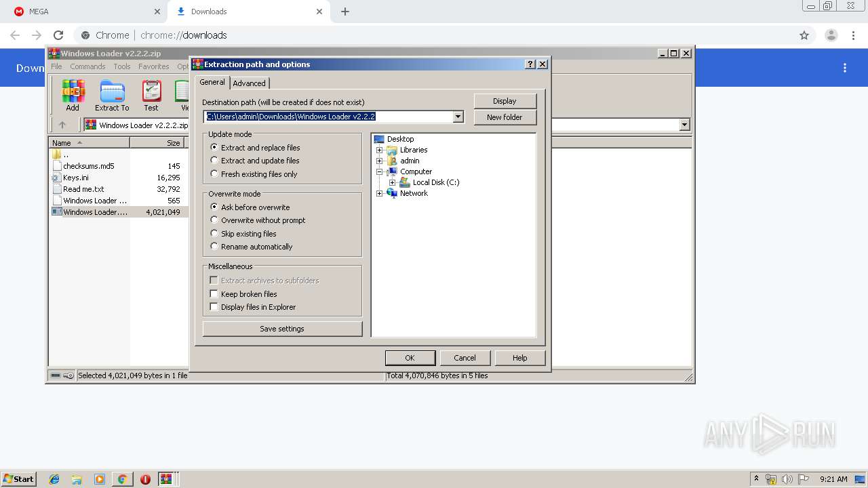
Task: Click the Chrome reload button
Action: tap(58, 35)
